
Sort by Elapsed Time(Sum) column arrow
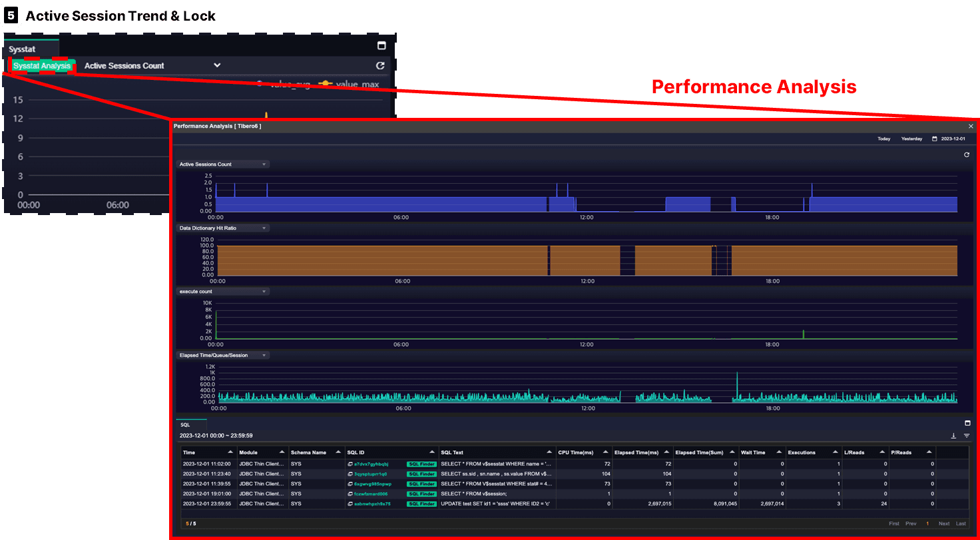click(x=732, y=452)
